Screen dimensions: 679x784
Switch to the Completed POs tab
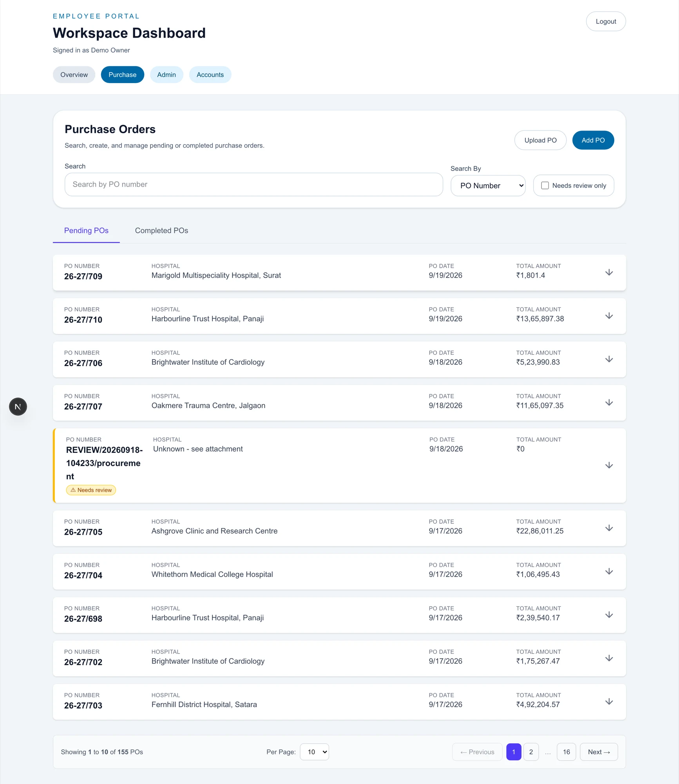[161, 230]
